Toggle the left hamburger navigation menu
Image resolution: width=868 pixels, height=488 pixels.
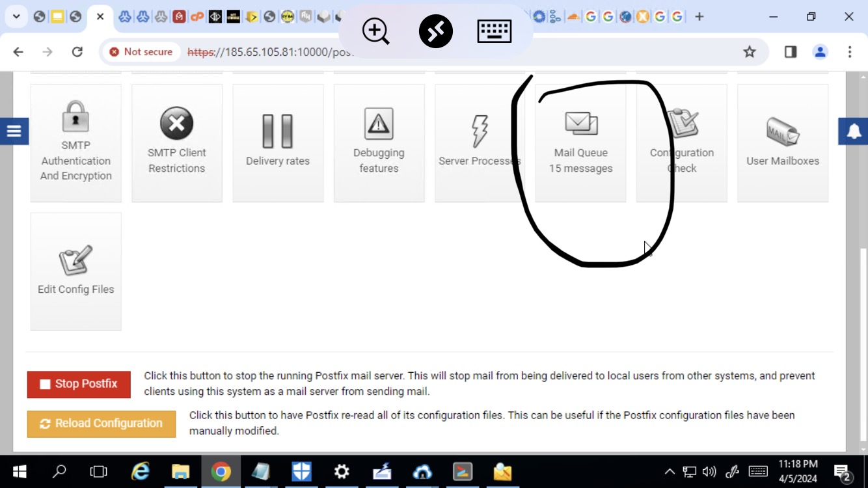coord(14,131)
